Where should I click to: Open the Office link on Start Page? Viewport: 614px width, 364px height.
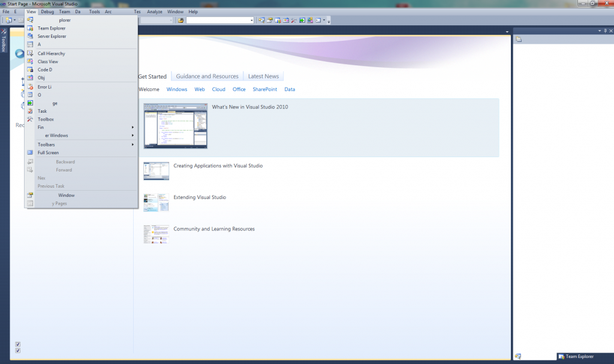tap(239, 89)
